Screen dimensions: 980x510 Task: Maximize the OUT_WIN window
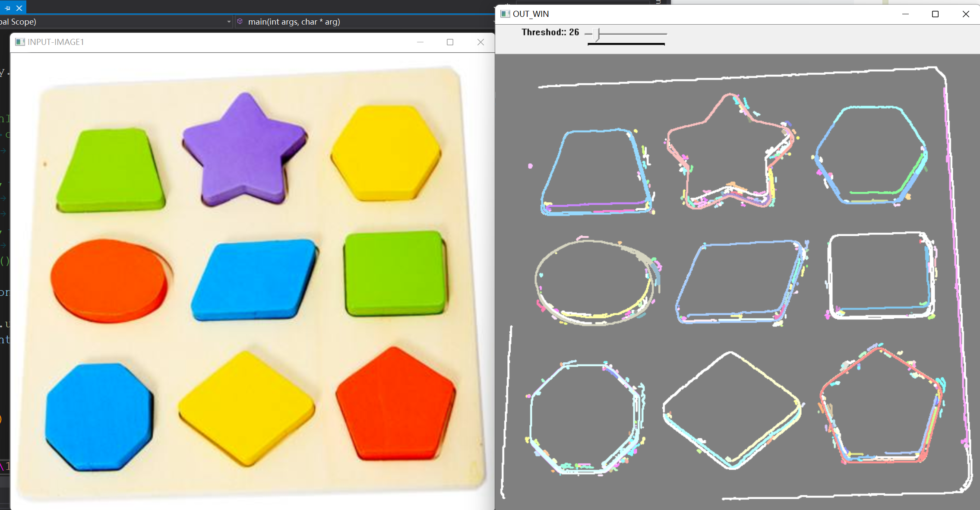click(935, 14)
